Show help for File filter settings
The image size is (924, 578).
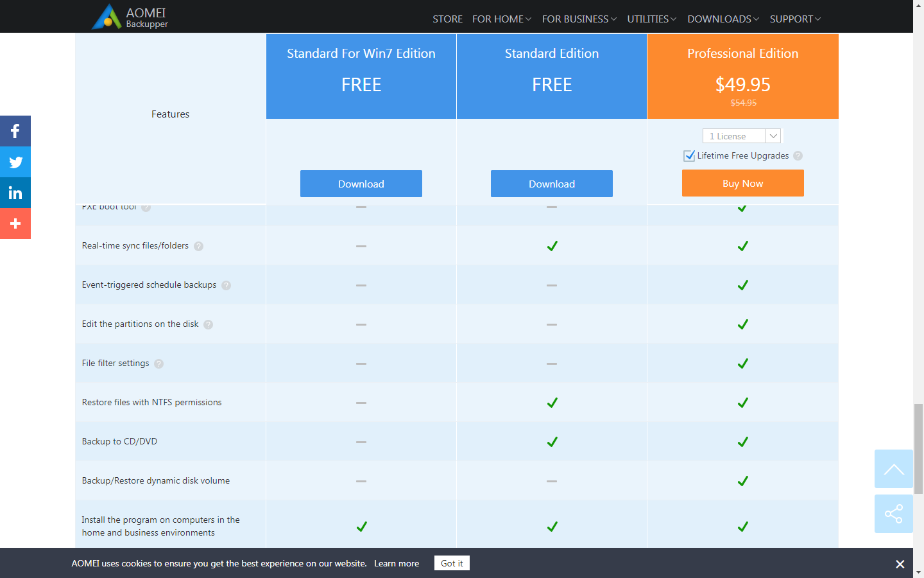click(x=159, y=363)
